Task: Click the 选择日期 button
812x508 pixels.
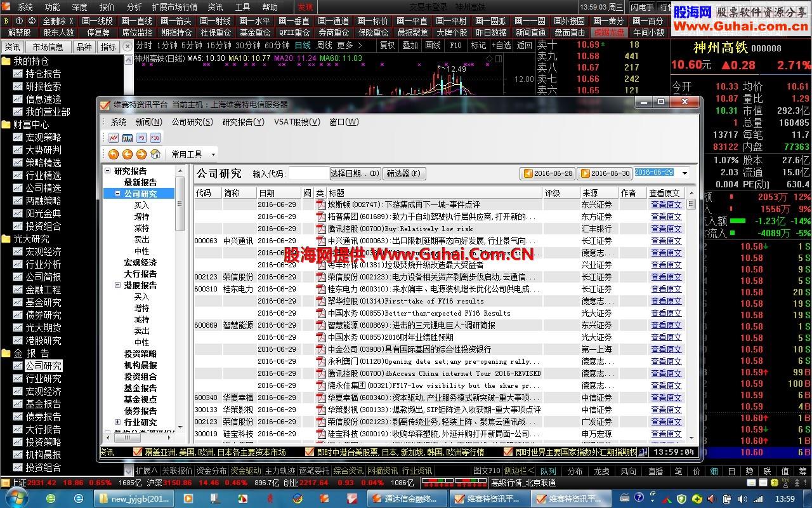Action: point(355,173)
